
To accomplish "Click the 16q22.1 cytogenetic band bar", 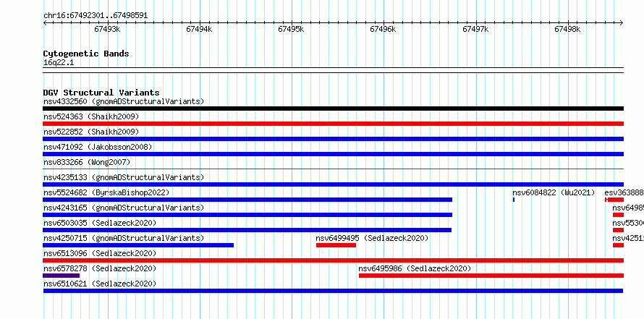I will tap(333, 70).
